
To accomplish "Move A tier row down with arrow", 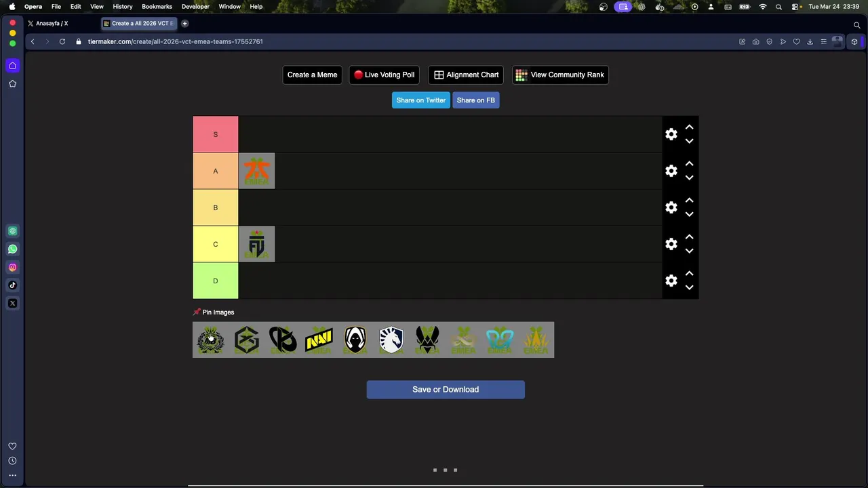I will tap(689, 178).
